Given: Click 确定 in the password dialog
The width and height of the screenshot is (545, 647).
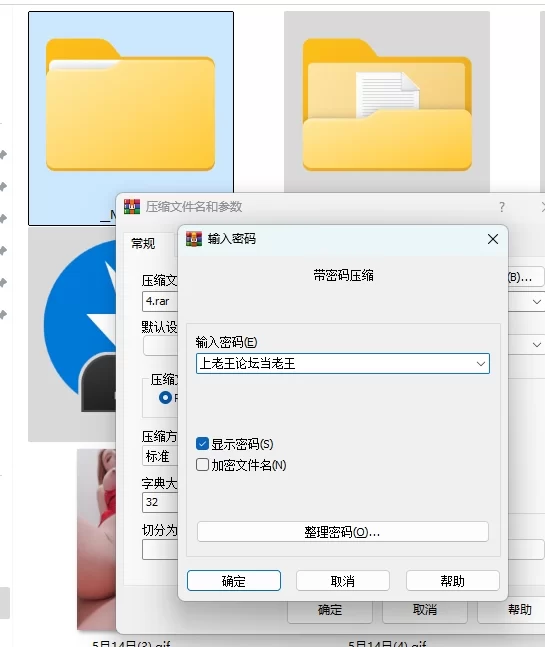Looking at the screenshot, I should pyautogui.click(x=234, y=581).
